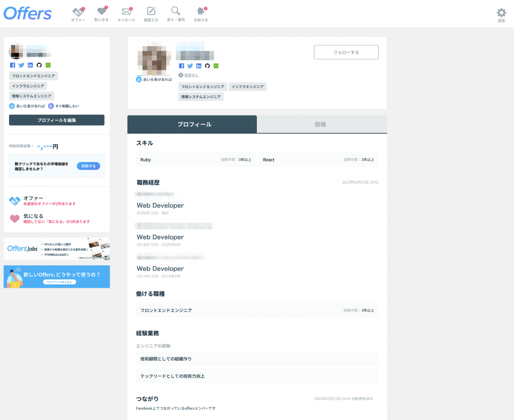Click the green square icon in left sidebar
This screenshot has height=420, width=514.
tap(48, 65)
